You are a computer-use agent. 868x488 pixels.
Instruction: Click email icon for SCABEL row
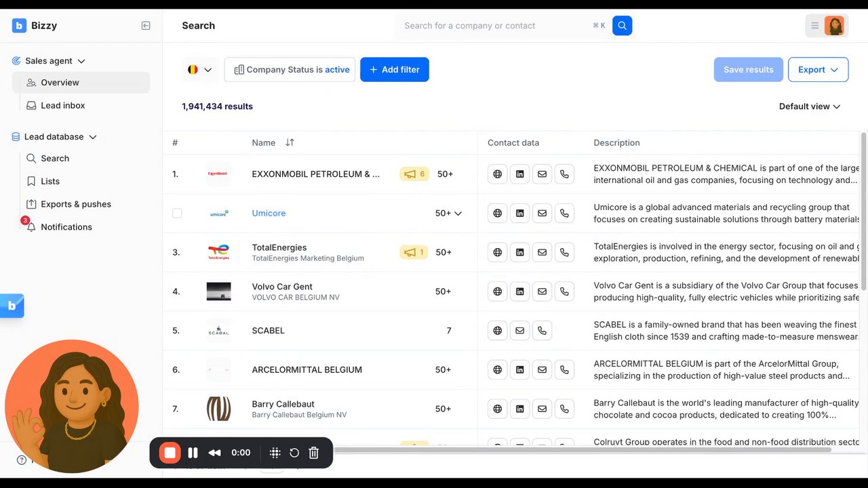[x=520, y=331]
